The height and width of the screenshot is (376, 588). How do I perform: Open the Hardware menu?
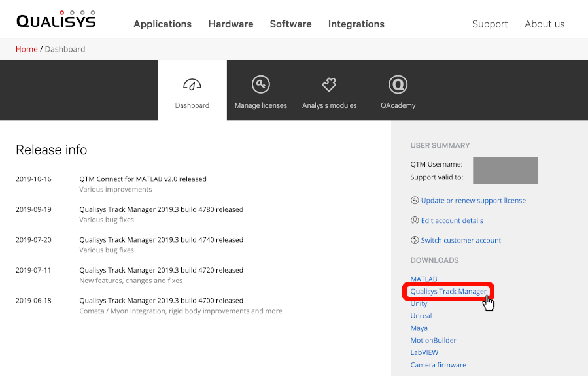[x=231, y=24]
